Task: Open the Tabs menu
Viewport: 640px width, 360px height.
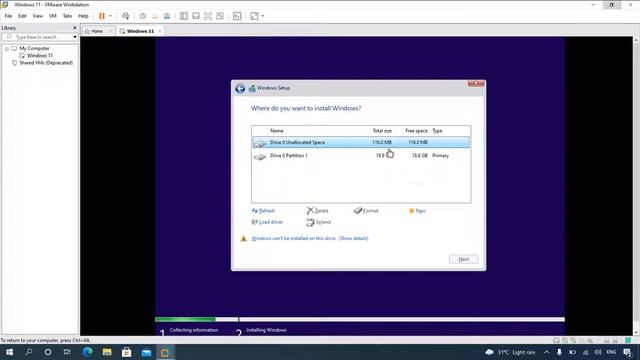Action: (x=67, y=16)
